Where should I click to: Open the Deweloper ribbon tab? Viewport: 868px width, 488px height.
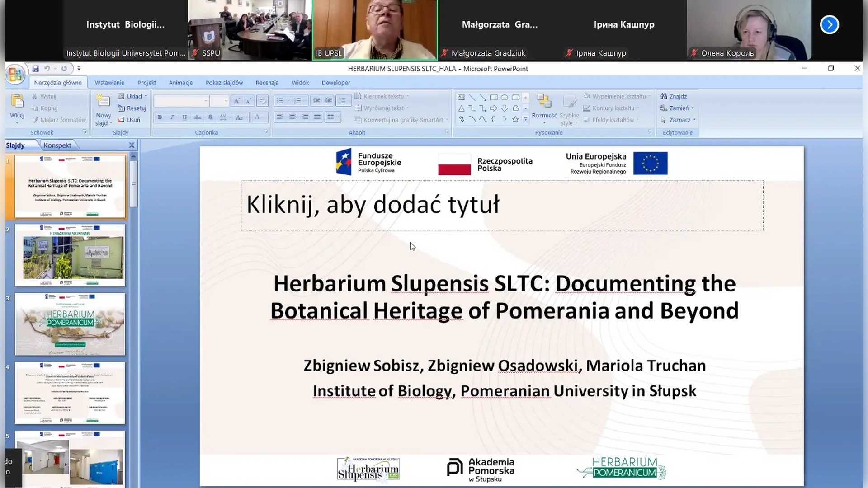click(x=336, y=83)
